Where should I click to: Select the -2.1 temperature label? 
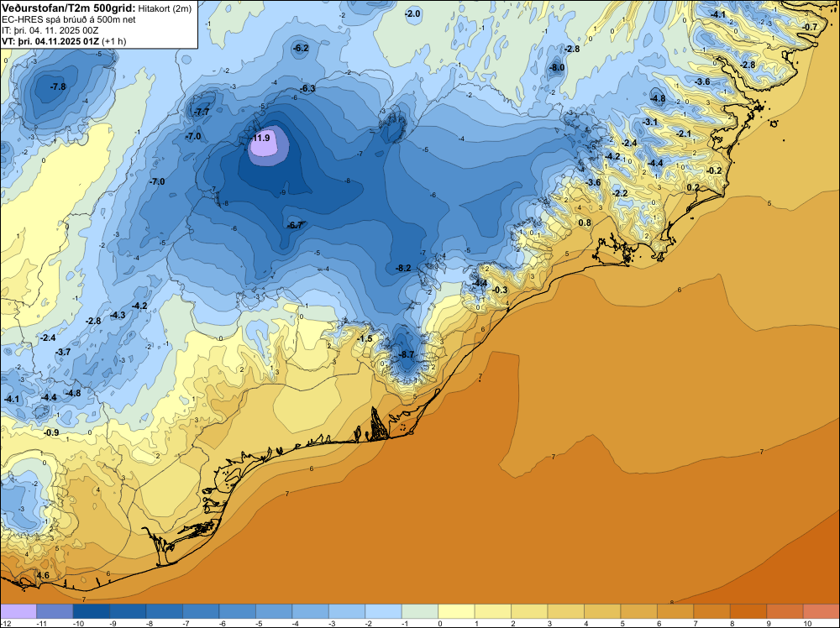point(684,133)
